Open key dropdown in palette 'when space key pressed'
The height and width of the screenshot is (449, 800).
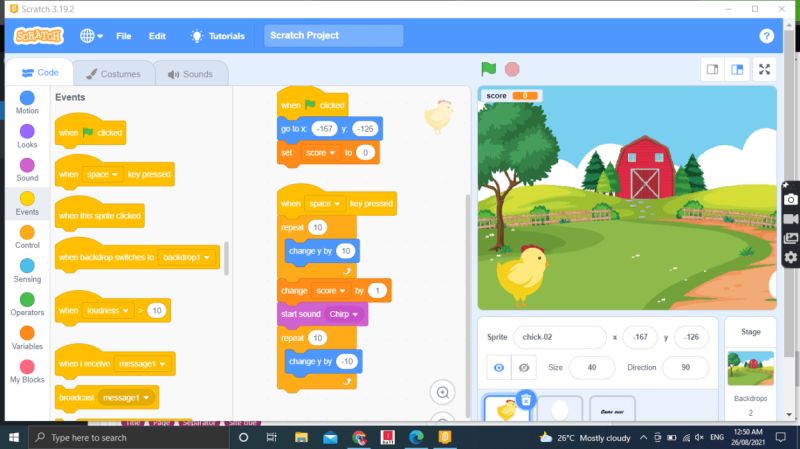103,174
